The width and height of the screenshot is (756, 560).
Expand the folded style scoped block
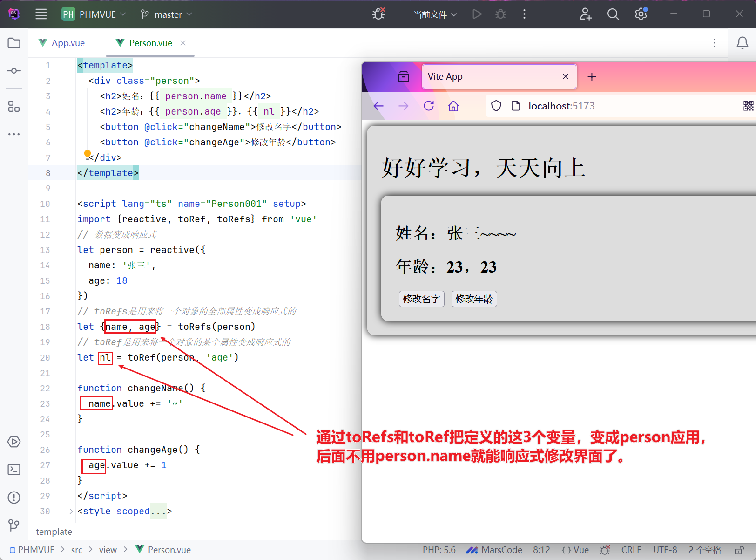point(71,511)
